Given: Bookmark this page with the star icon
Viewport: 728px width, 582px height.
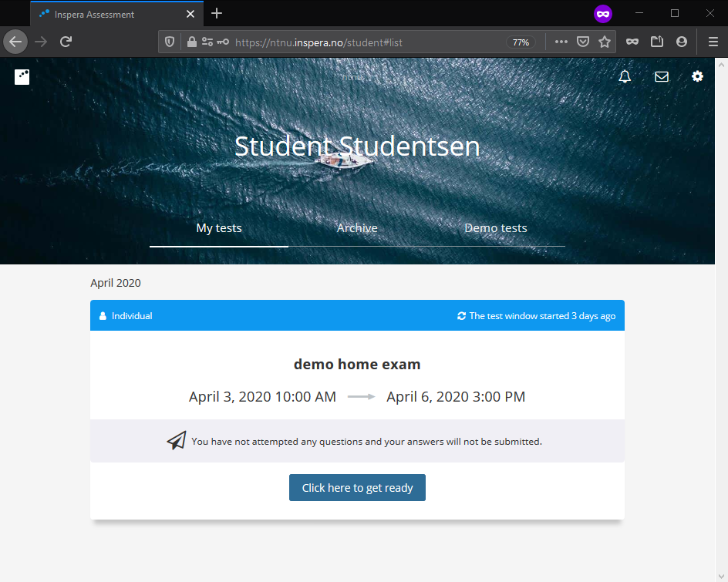Looking at the screenshot, I should click(x=605, y=42).
